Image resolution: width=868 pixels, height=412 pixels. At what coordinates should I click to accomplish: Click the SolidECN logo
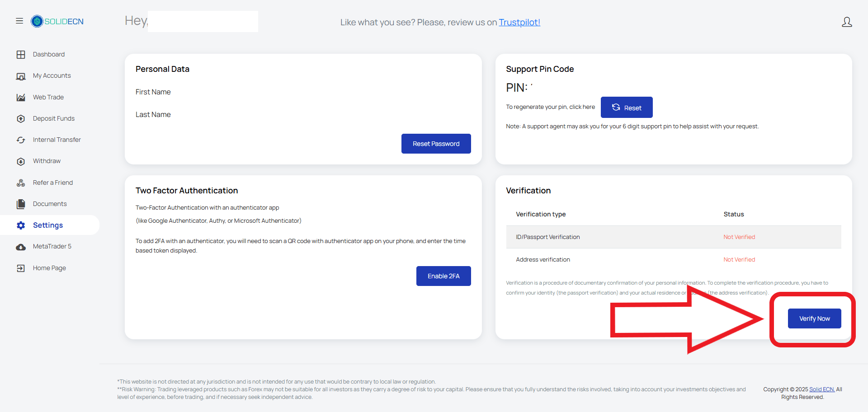click(x=57, y=21)
